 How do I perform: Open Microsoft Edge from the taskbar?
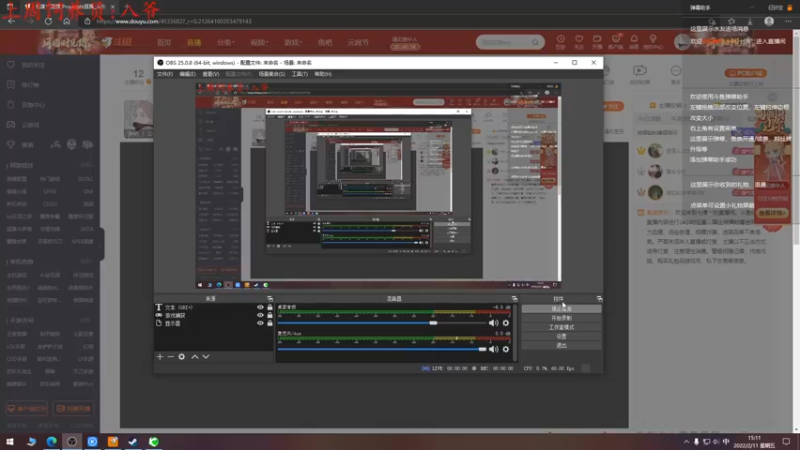(x=52, y=442)
